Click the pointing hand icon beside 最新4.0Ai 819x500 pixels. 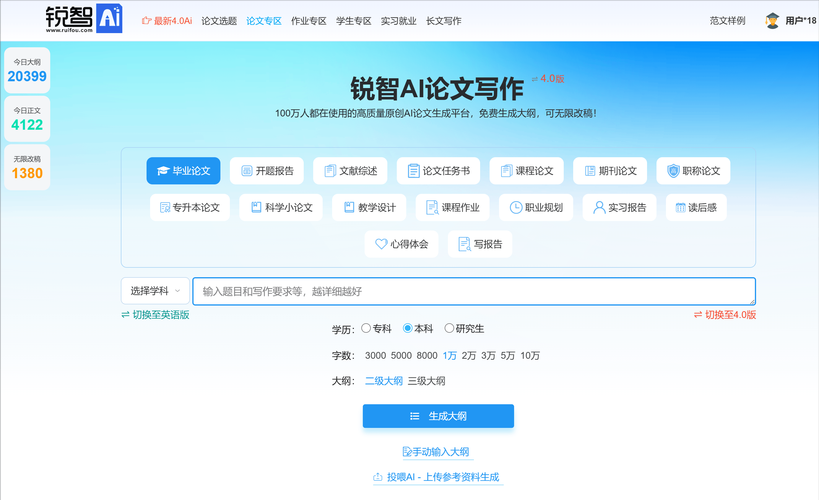(147, 21)
